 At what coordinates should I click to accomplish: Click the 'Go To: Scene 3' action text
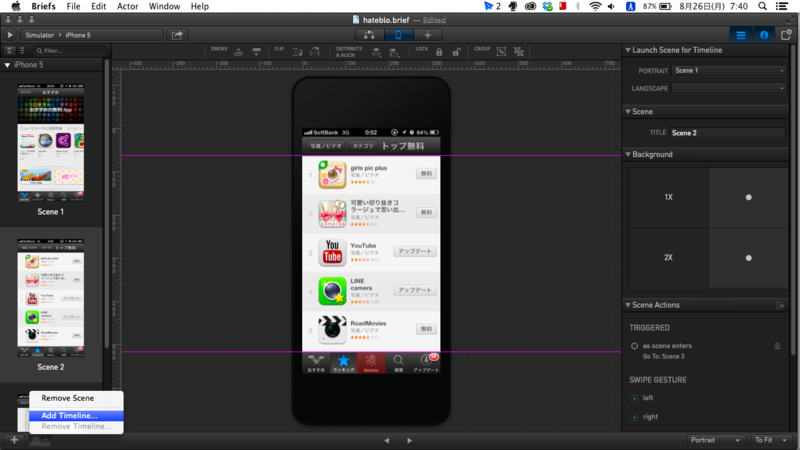pyautogui.click(x=663, y=357)
